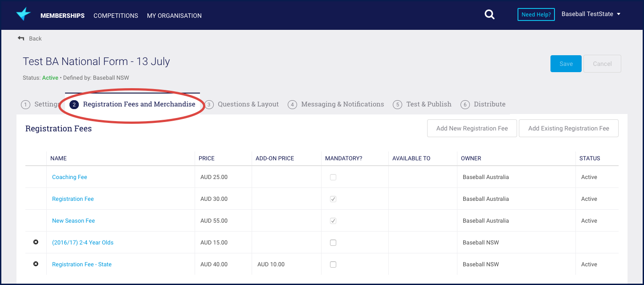Toggle Mandatory checkbox for New Season Fee
Viewport: 644px width, 285px height.
coord(333,221)
